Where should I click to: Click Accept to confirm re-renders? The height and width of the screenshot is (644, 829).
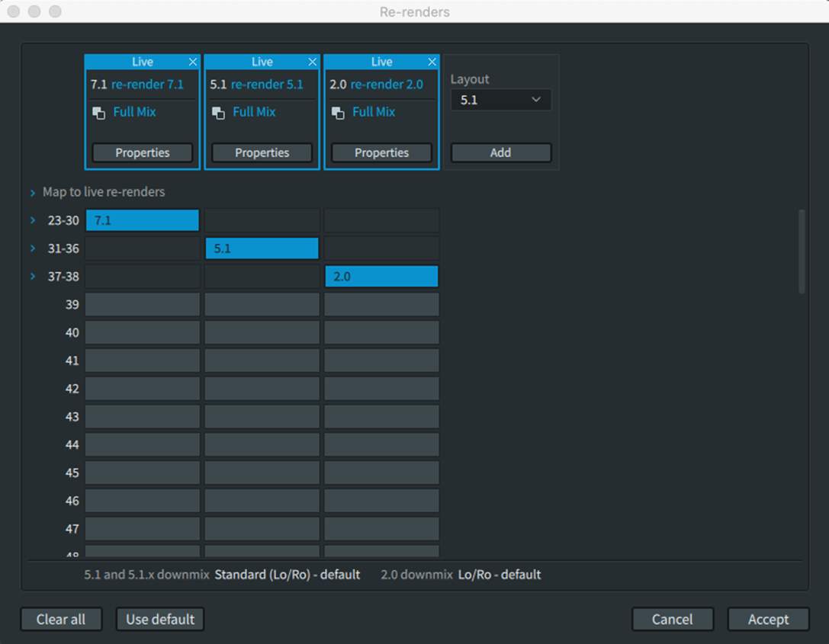pos(768,620)
